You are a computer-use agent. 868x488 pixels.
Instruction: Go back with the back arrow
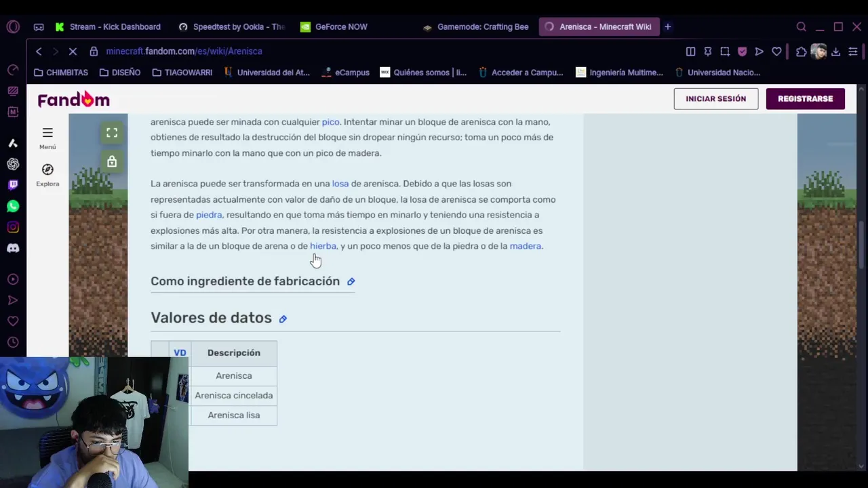click(x=39, y=52)
